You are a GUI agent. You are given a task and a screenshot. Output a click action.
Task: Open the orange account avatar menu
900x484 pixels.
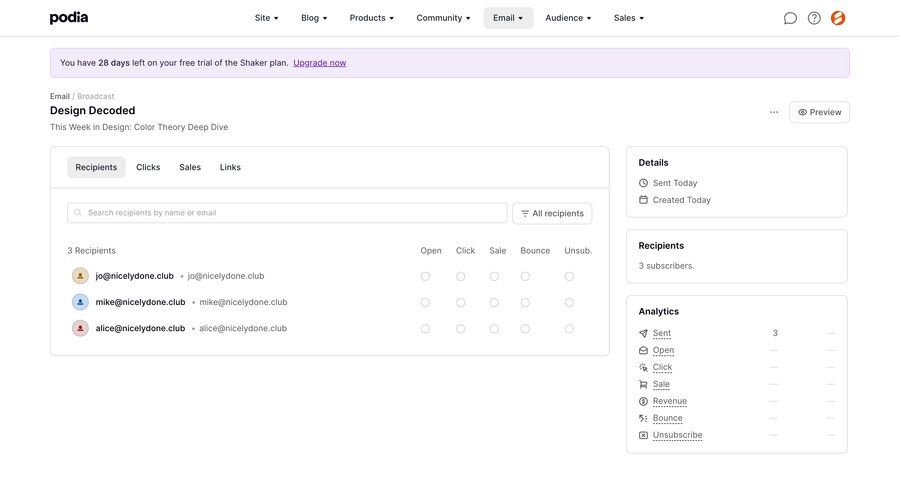point(838,18)
